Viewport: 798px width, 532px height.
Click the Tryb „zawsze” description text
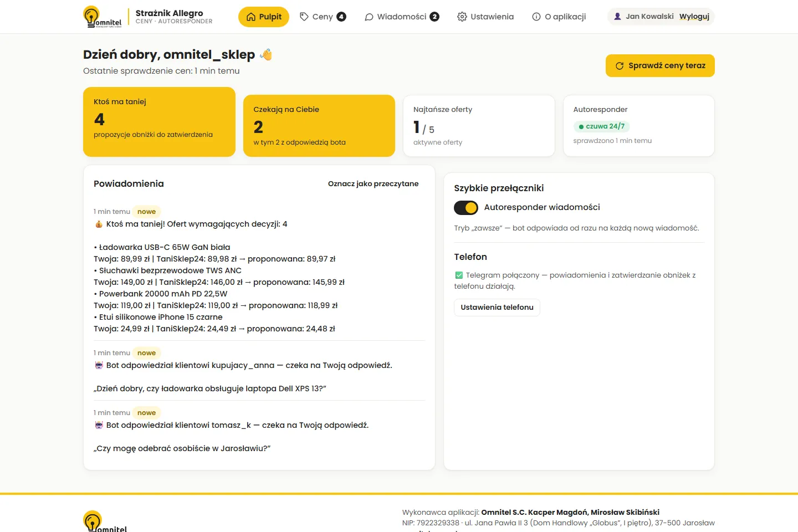(x=576, y=228)
